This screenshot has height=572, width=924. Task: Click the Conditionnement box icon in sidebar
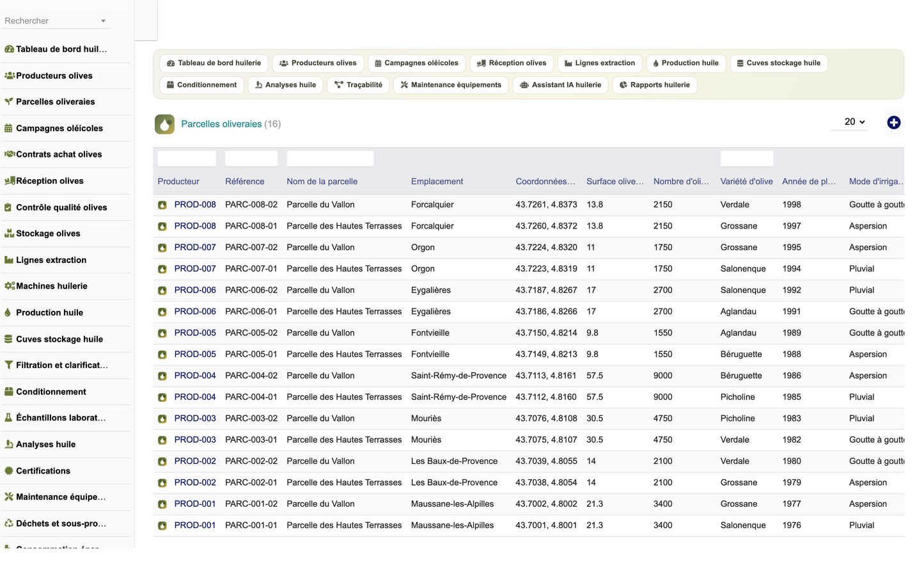[9, 392]
